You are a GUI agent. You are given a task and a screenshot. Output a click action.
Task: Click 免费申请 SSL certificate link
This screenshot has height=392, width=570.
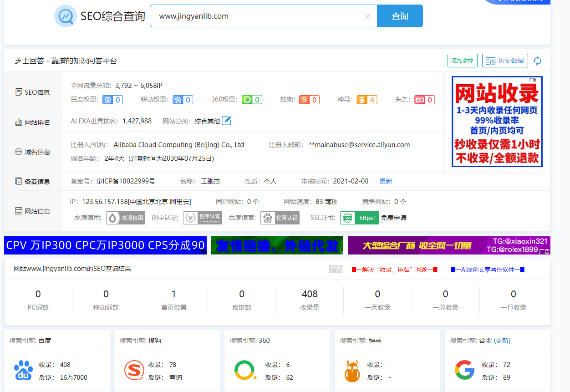click(x=394, y=218)
